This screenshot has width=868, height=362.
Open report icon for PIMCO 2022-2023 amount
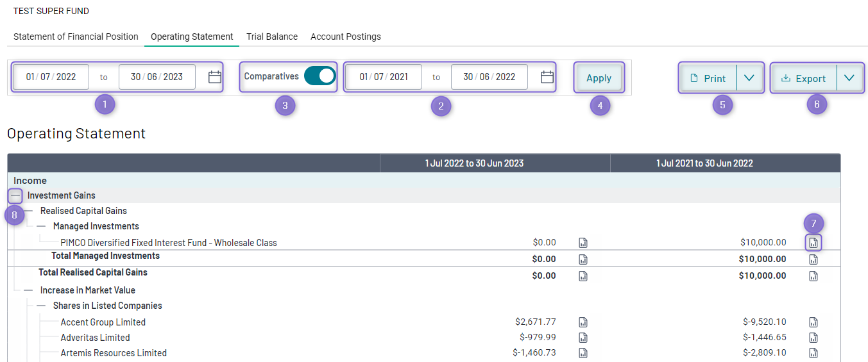click(x=583, y=243)
